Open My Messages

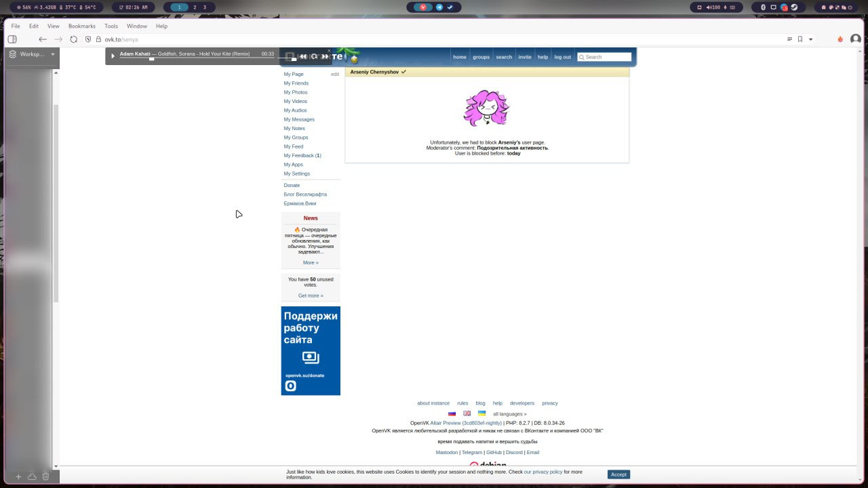(299, 119)
